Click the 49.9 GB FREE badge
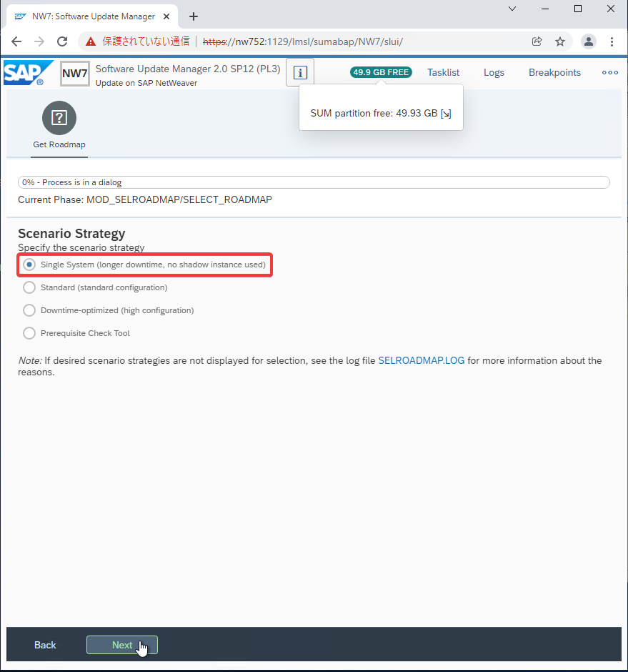Image resolution: width=628 pixels, height=672 pixels. pos(381,72)
